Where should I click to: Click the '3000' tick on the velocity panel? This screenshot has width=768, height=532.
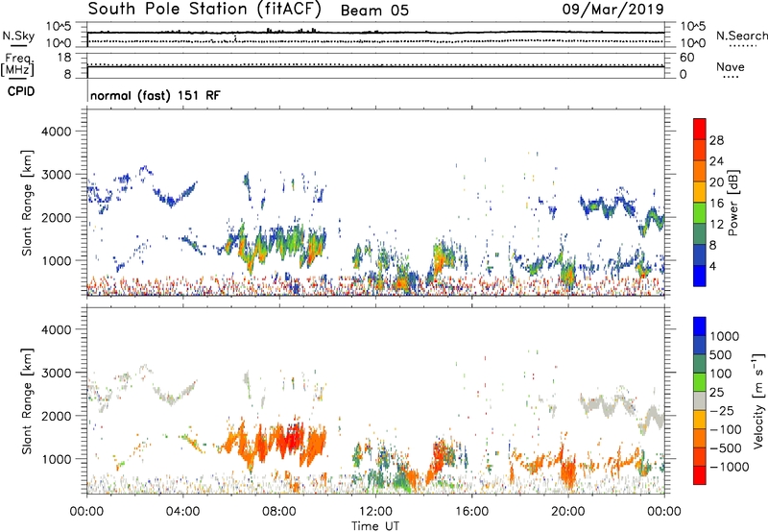pyautogui.click(x=57, y=373)
